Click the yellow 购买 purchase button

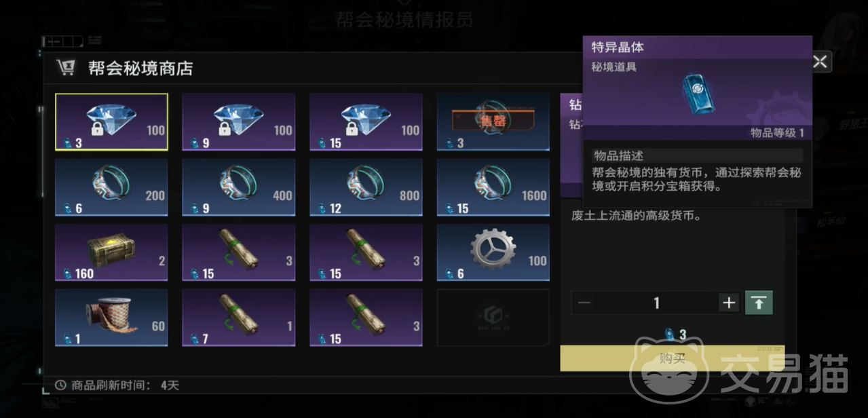coord(672,358)
